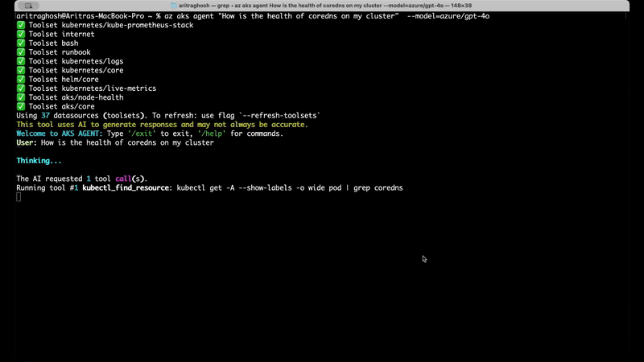Image resolution: width=644 pixels, height=362 pixels.
Task: Click 'Toolset bash' text
Action: pyautogui.click(x=53, y=43)
